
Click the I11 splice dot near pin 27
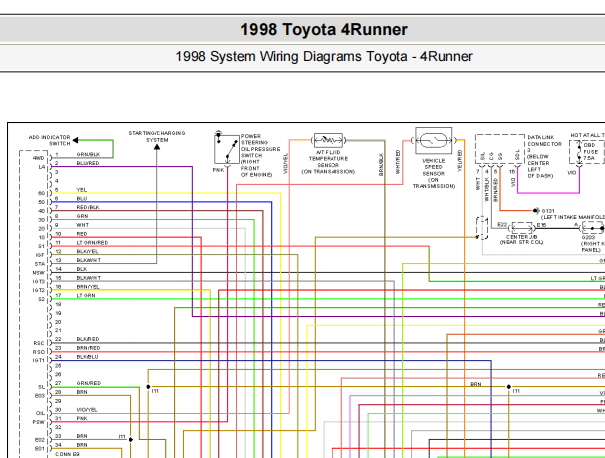click(149, 387)
